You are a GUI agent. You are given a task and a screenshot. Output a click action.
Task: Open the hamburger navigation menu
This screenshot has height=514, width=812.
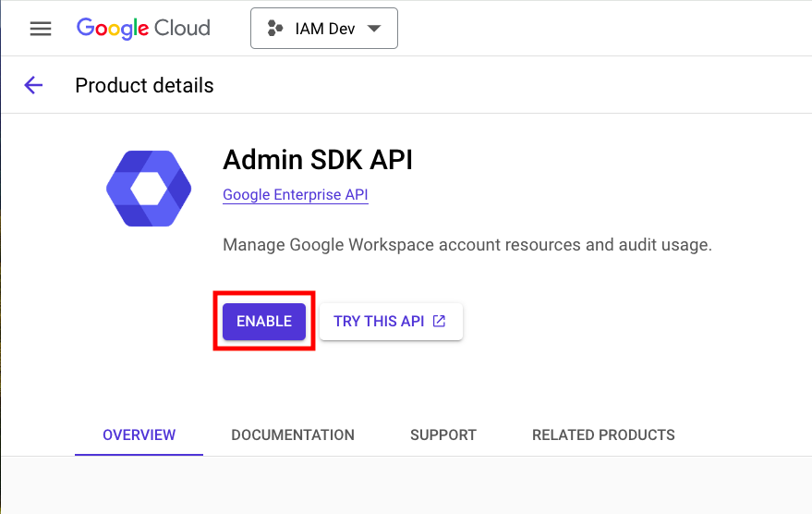pyautogui.click(x=41, y=29)
